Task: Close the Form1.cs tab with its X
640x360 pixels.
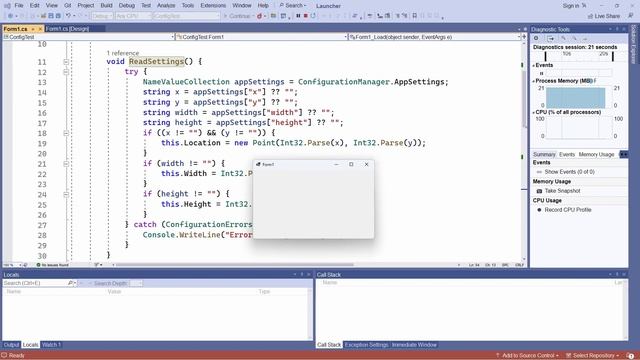Action: click(x=40, y=29)
